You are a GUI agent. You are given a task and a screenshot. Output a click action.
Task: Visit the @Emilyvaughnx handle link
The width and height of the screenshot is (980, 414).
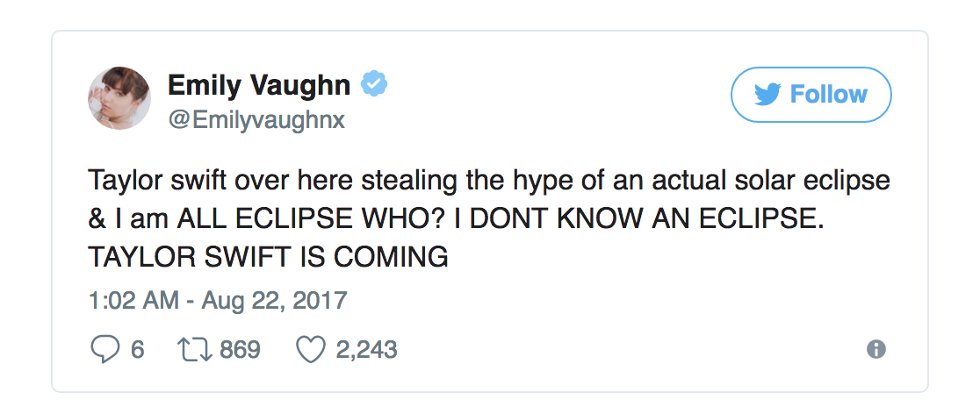click(x=256, y=119)
